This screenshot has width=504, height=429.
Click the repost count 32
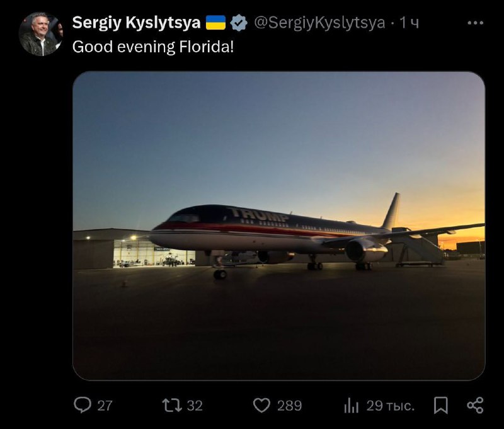pos(195,406)
